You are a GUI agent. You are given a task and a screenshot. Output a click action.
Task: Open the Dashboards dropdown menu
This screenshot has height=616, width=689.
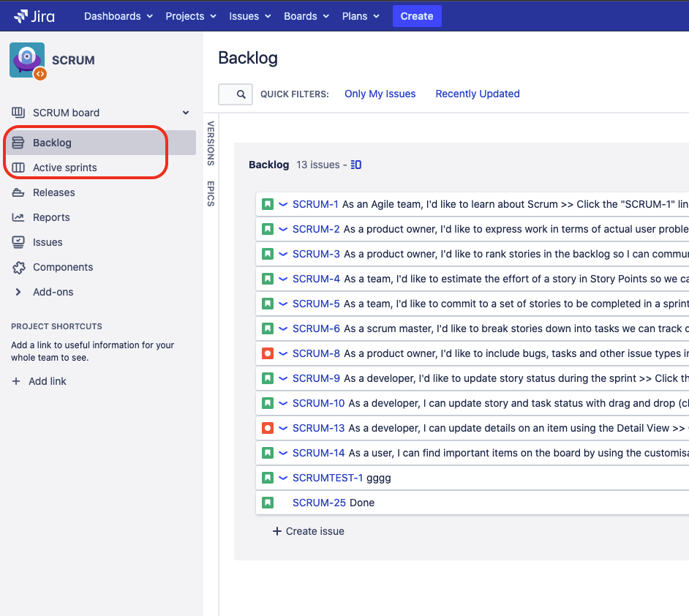tap(118, 16)
